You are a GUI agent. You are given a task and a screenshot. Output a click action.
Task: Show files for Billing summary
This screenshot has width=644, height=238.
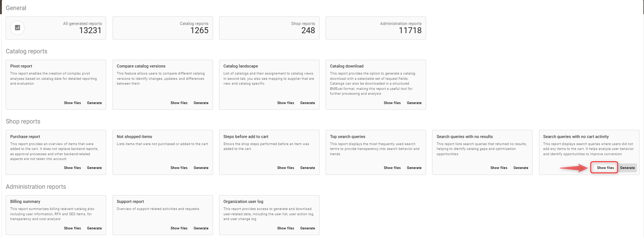click(72, 228)
